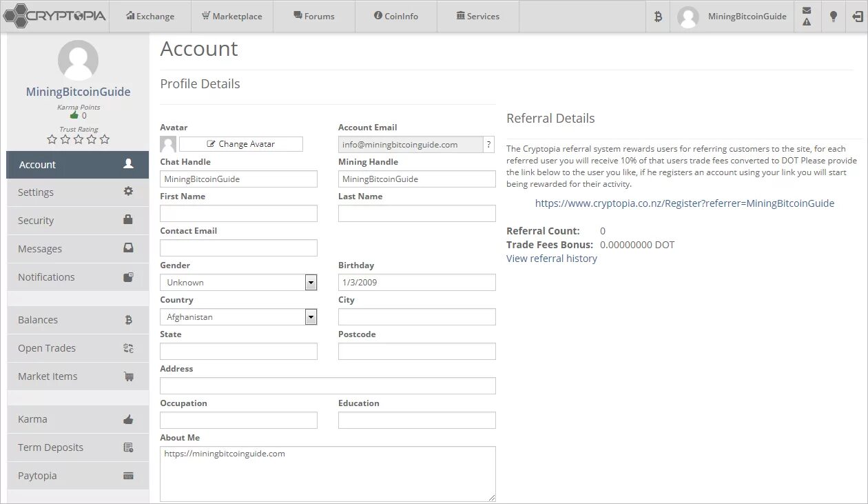
Task: Click the Notifications badge icon in sidebar
Action: [x=128, y=276]
